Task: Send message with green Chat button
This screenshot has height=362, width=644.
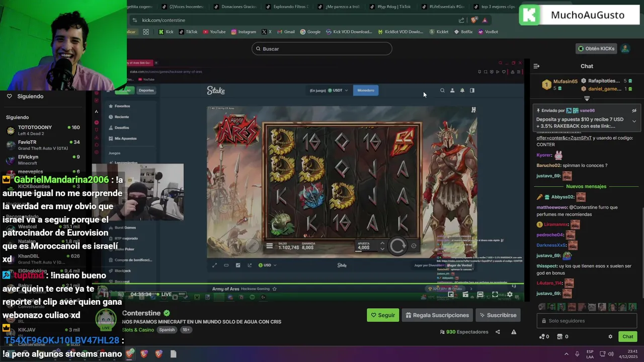Action: click(627, 337)
